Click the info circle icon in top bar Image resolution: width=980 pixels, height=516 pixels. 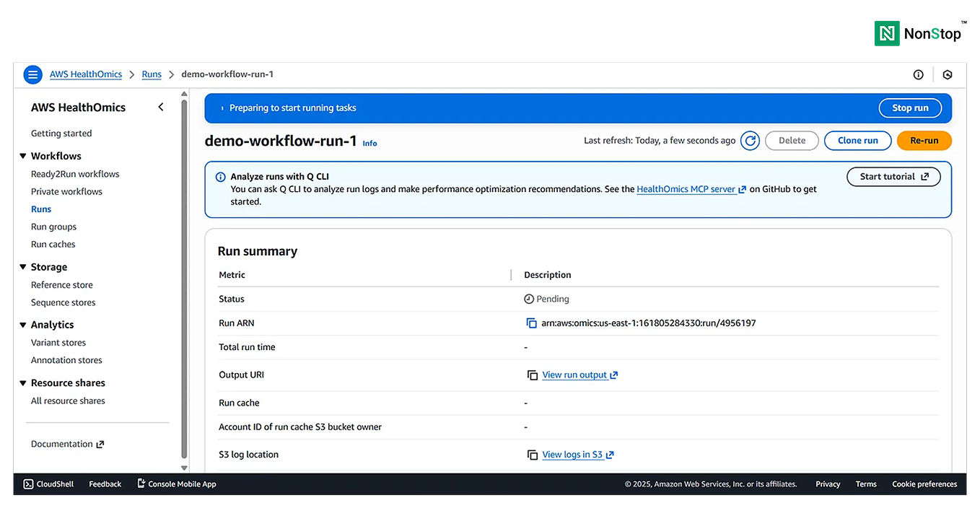click(919, 74)
